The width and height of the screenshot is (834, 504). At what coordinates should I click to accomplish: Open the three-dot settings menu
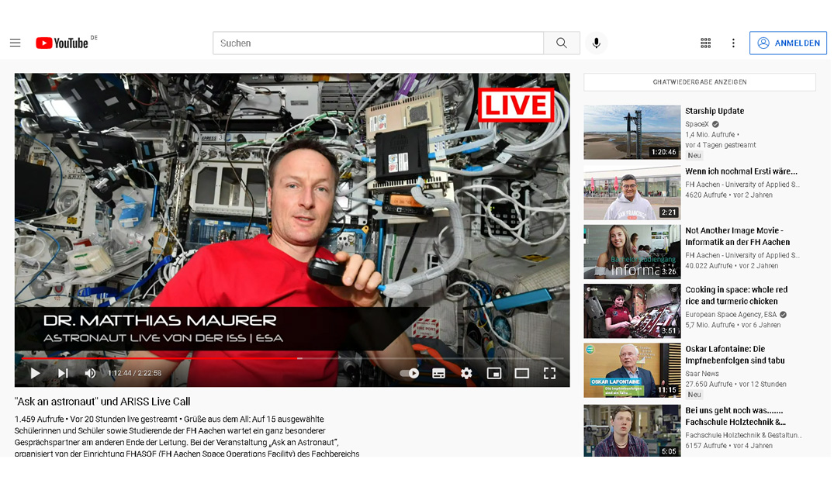[x=733, y=43]
